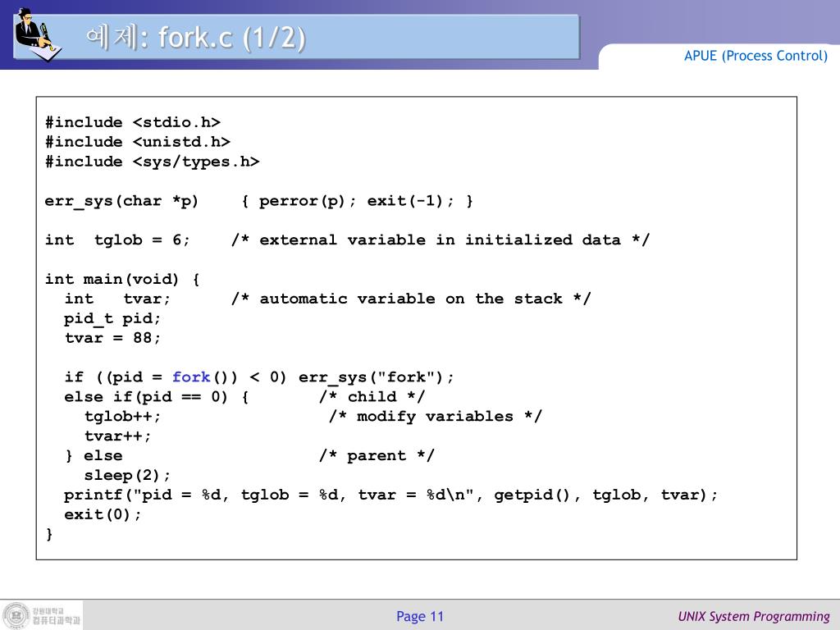
Task: Click the '/* parent */' comment
Action: [x=377, y=456]
